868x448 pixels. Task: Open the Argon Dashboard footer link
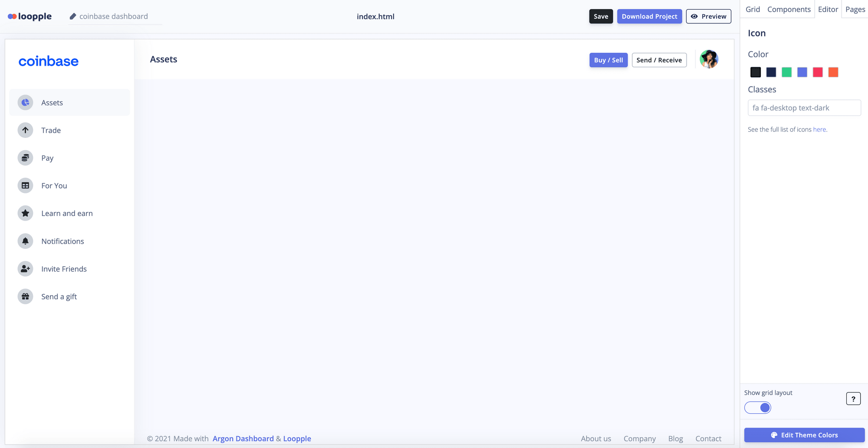(x=243, y=438)
